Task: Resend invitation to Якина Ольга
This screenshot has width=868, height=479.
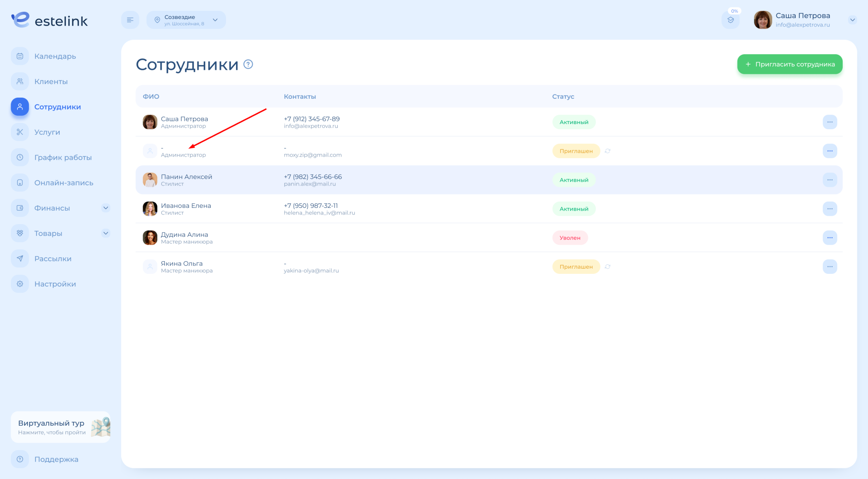Action: coord(608,267)
